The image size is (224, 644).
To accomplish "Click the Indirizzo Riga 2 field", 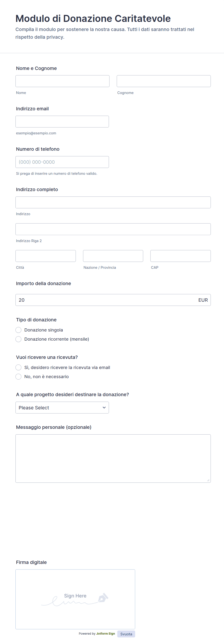I will coord(113,229).
